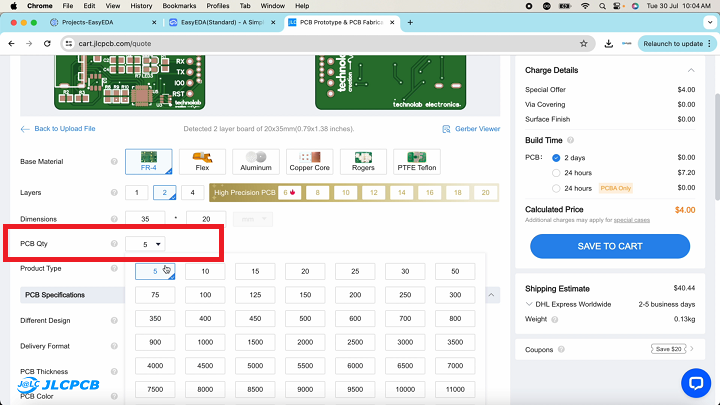Click the Dimensions 35 input field
Viewport: 720px width, 405px height.
pyautogui.click(x=145, y=219)
